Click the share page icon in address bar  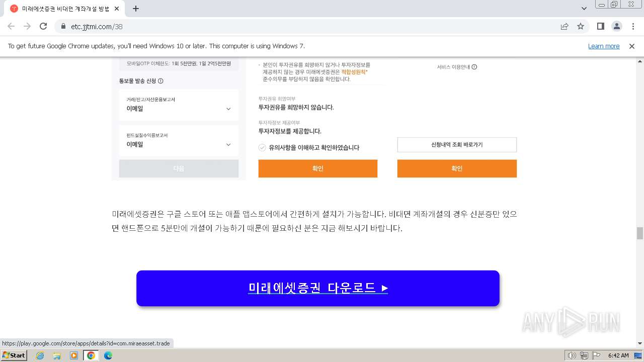pos(565,26)
